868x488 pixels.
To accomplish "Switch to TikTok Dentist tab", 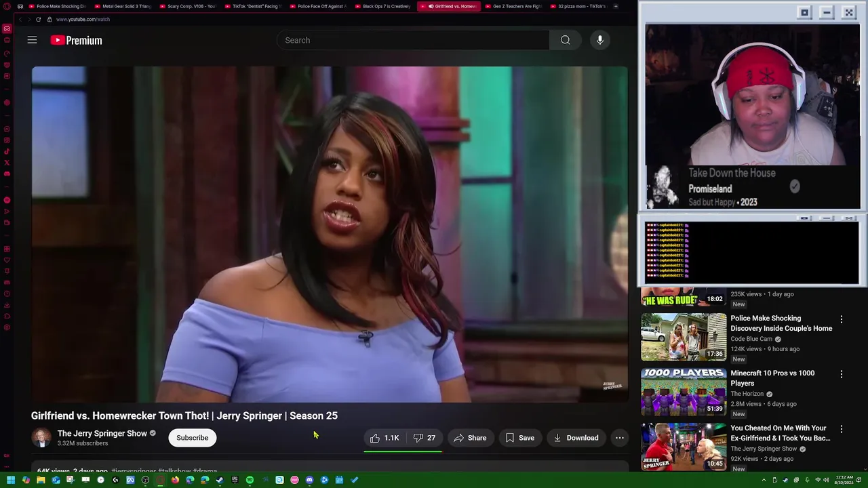I will (x=253, y=6).
